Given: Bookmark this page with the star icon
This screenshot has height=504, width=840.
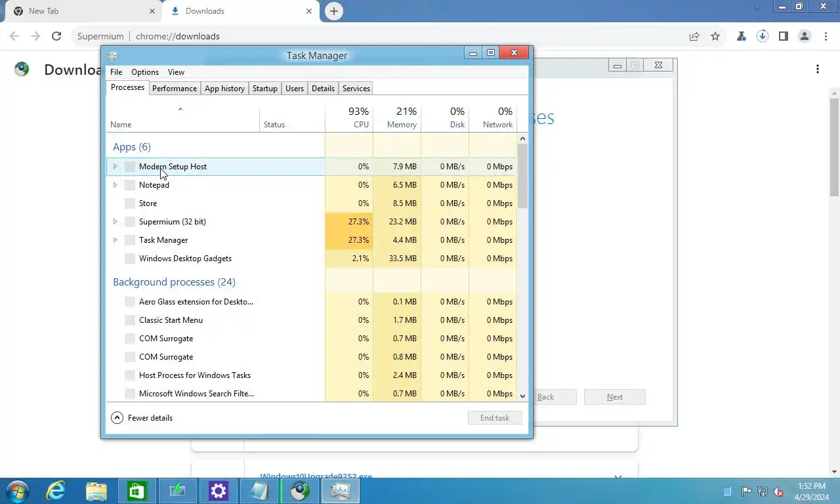Looking at the screenshot, I should (715, 36).
